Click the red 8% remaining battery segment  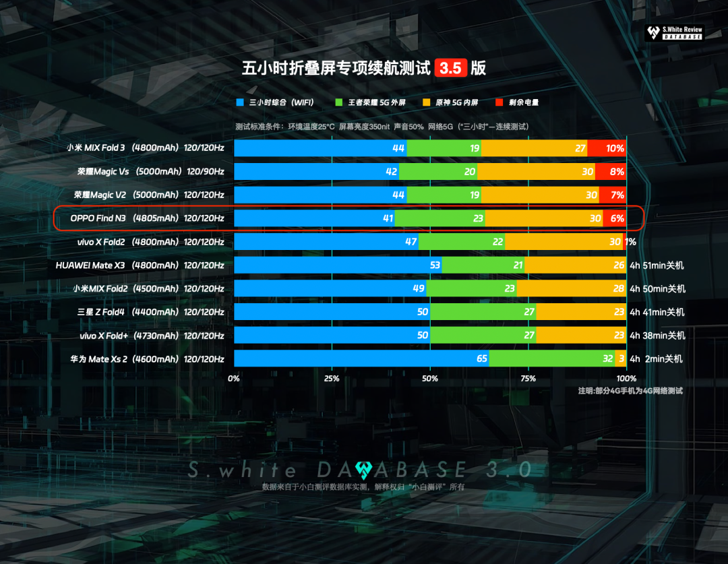tap(611, 171)
